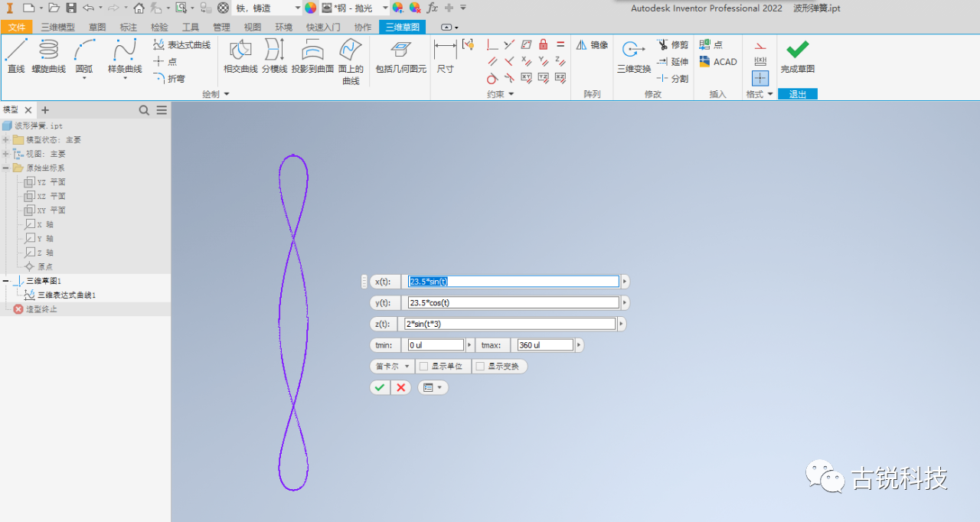This screenshot has height=522, width=980.
Task: Enable the 显示变换 checkbox
Action: point(480,367)
